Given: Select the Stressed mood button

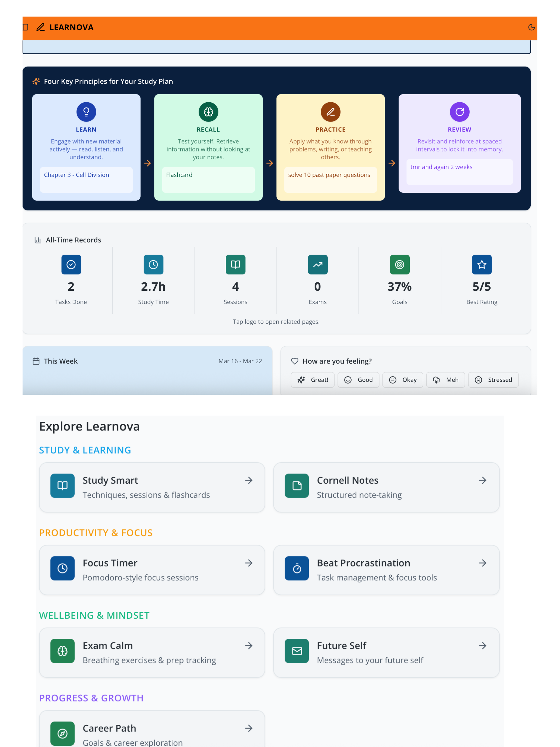Looking at the screenshot, I should (493, 379).
